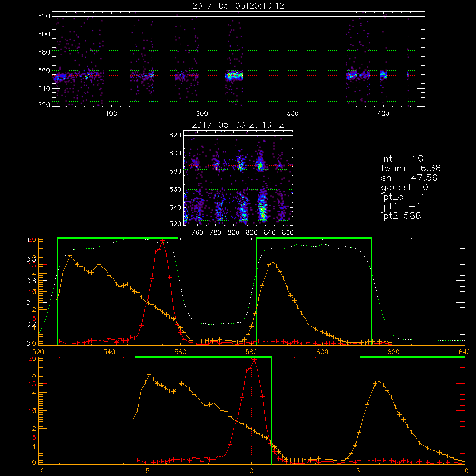Click x-axis label 800 on middle image
This screenshot has width=476, height=476.
[233, 233]
